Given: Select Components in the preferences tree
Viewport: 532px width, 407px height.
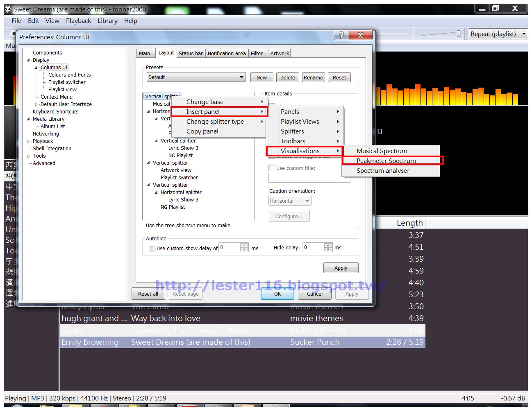Looking at the screenshot, I should click(x=48, y=53).
